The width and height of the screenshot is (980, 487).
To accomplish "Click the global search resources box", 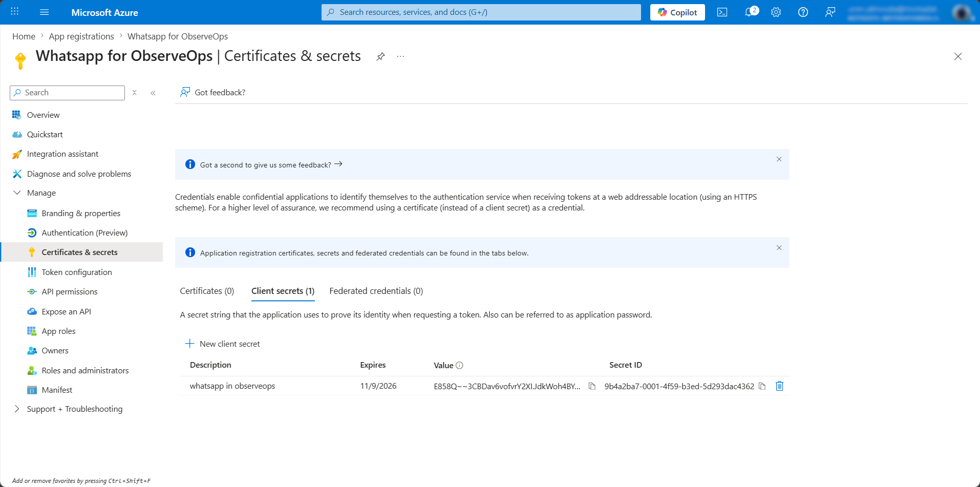I will [x=481, y=12].
